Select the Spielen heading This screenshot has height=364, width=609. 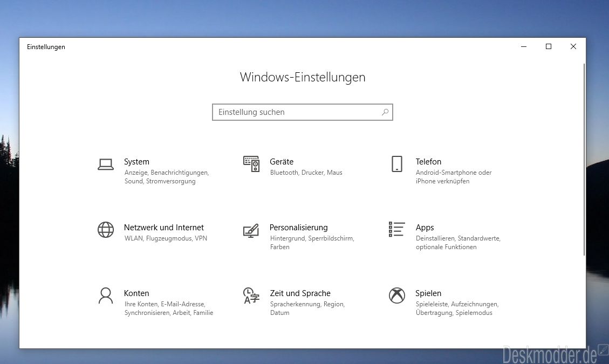(x=428, y=293)
